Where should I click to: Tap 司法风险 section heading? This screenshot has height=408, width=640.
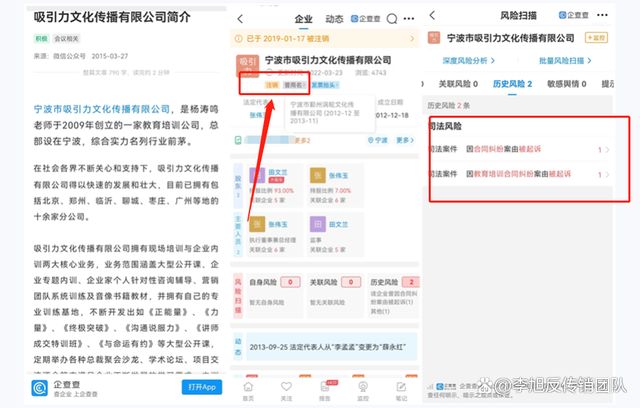(x=445, y=126)
